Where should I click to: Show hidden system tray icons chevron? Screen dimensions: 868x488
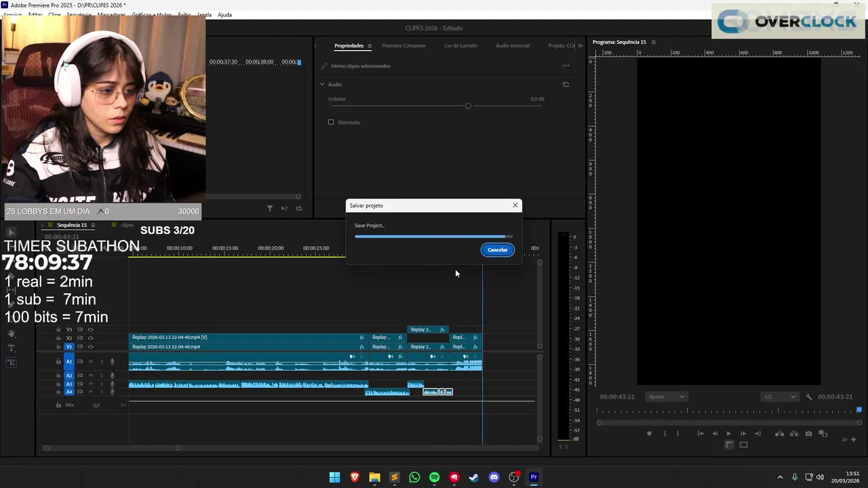(780, 477)
